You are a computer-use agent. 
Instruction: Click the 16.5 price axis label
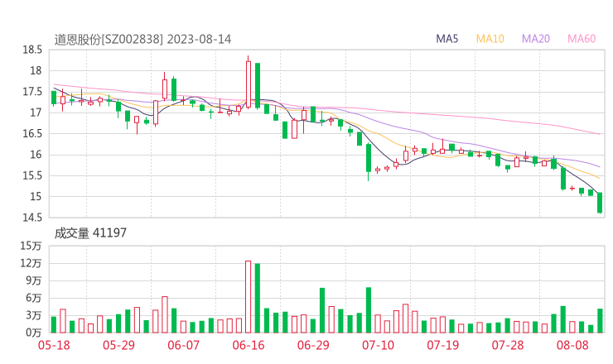[x=32, y=133]
